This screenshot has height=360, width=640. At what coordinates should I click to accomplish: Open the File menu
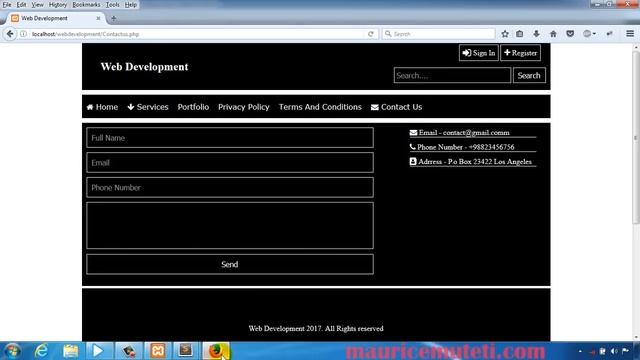tap(7, 4)
